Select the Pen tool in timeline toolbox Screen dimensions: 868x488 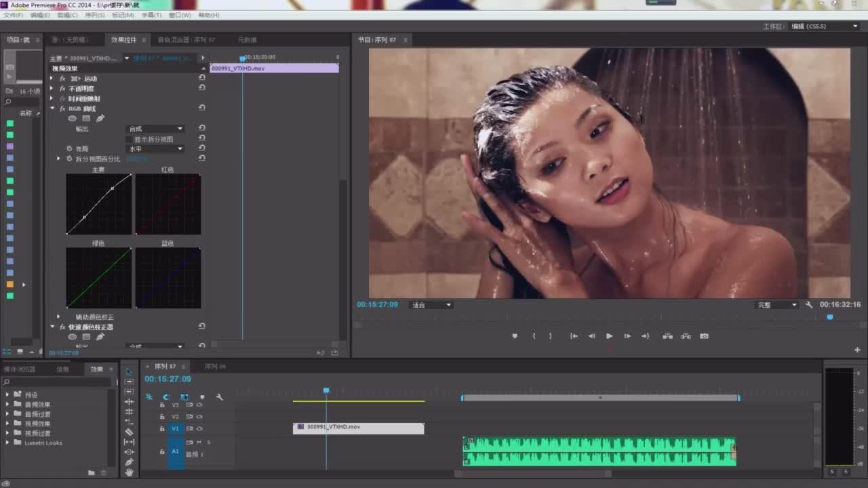(x=129, y=462)
